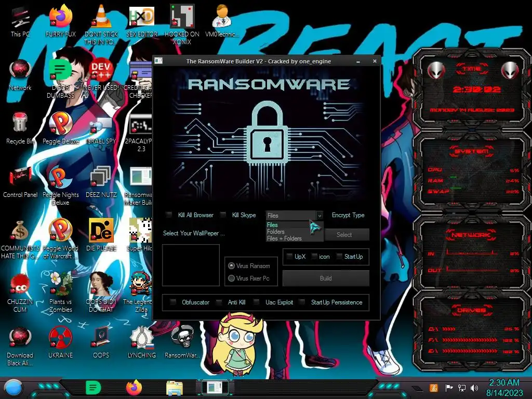The height and width of the screenshot is (399, 532).
Task: Launch Peggle Deluxe shortcut
Action: pyautogui.click(x=61, y=129)
